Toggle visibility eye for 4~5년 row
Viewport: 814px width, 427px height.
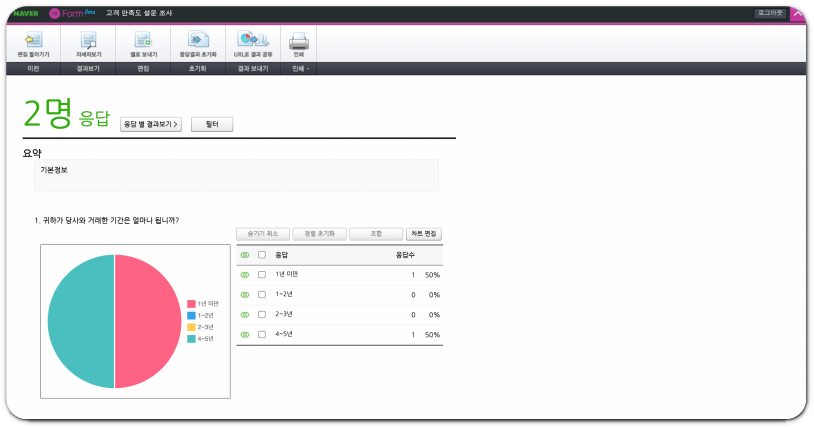[x=245, y=335]
